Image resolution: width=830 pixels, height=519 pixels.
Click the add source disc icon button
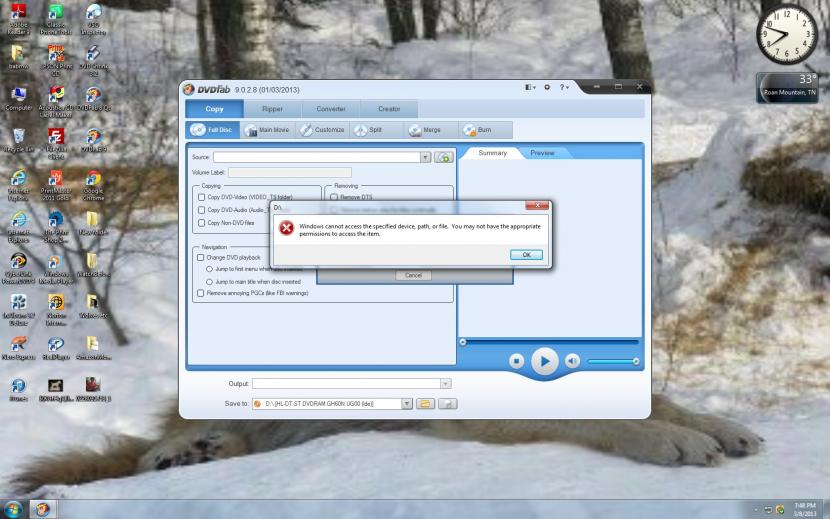tap(444, 157)
